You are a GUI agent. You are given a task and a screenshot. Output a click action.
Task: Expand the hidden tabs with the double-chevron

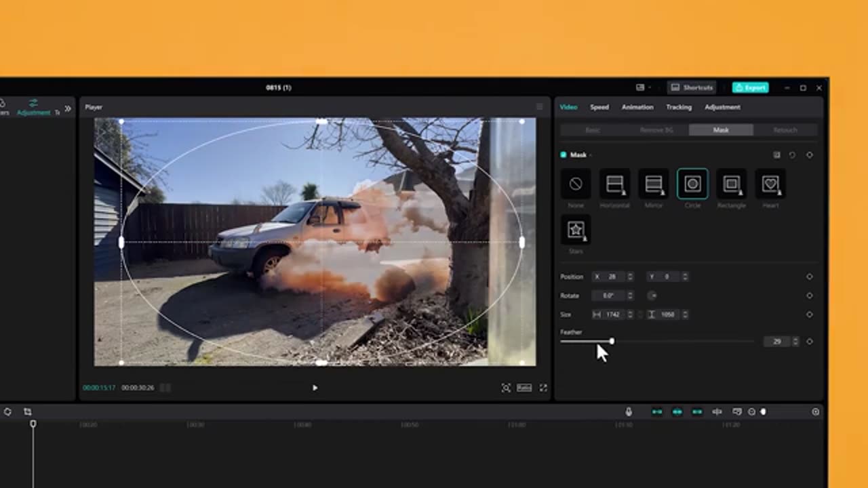click(68, 108)
